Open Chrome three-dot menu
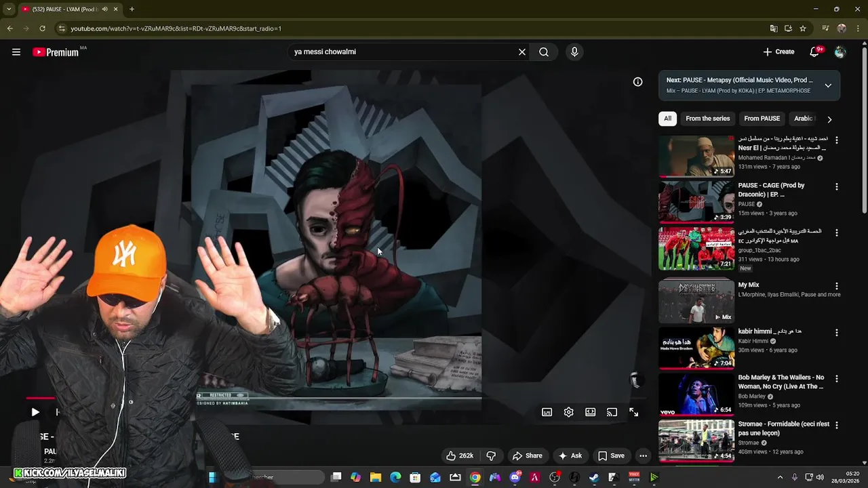This screenshot has width=868, height=488. click(x=858, y=28)
